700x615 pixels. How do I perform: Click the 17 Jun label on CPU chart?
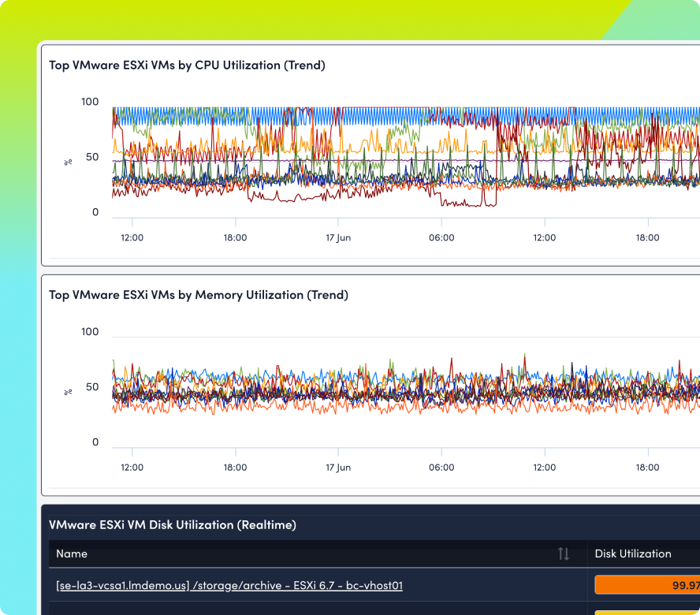coord(338,237)
